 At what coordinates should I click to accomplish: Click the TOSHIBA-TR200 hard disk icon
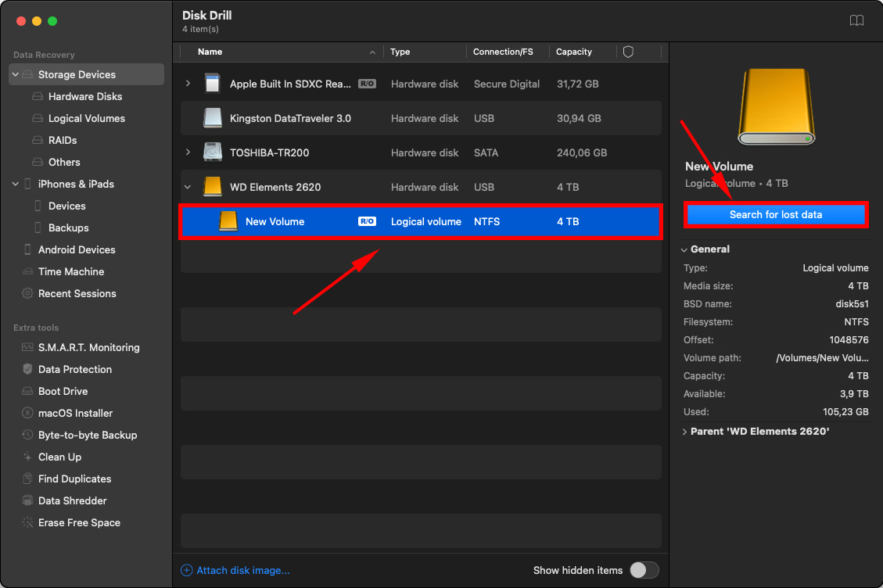212,152
